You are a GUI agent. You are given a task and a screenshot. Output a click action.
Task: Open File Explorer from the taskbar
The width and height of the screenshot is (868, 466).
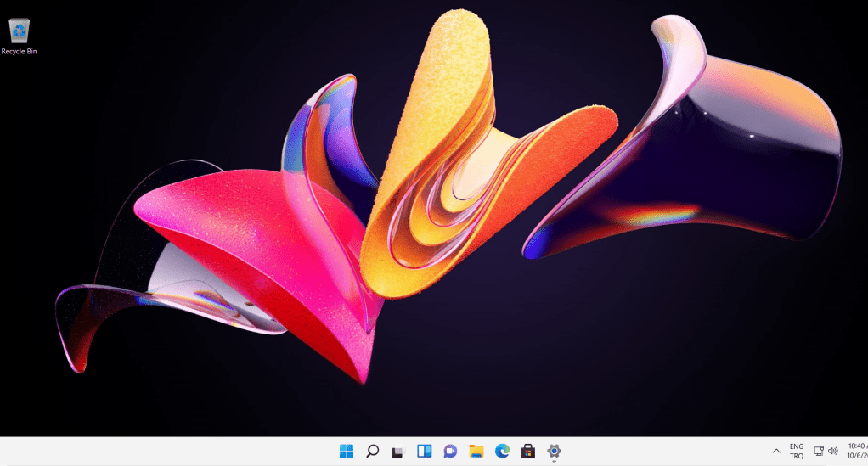(476, 452)
